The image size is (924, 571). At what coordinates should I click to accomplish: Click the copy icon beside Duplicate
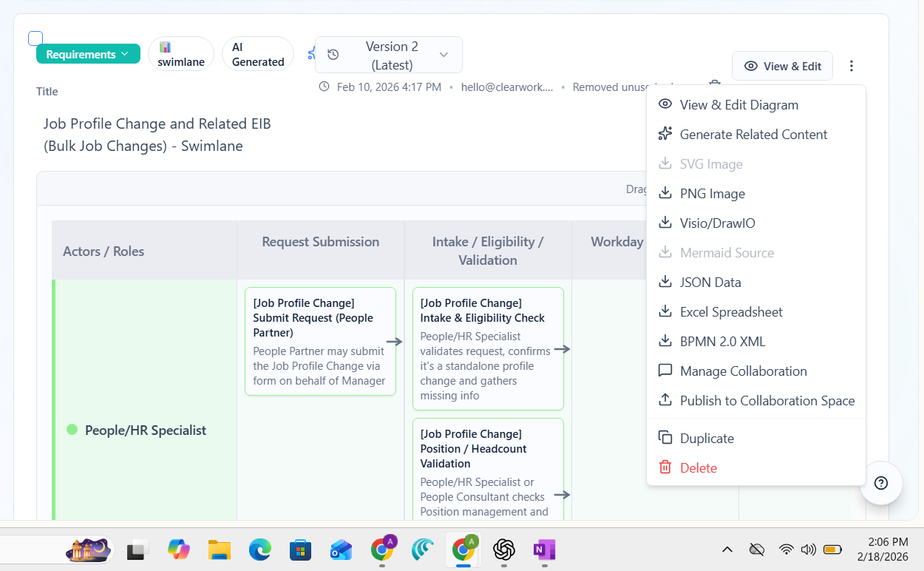(x=665, y=438)
